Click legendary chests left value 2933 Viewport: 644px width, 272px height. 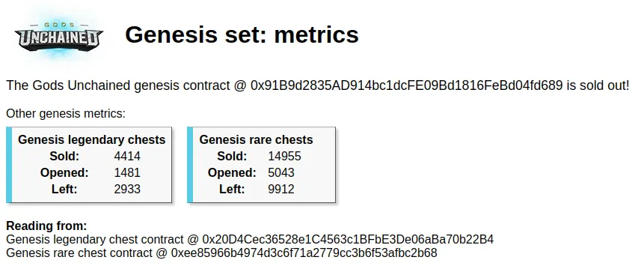[127, 190]
